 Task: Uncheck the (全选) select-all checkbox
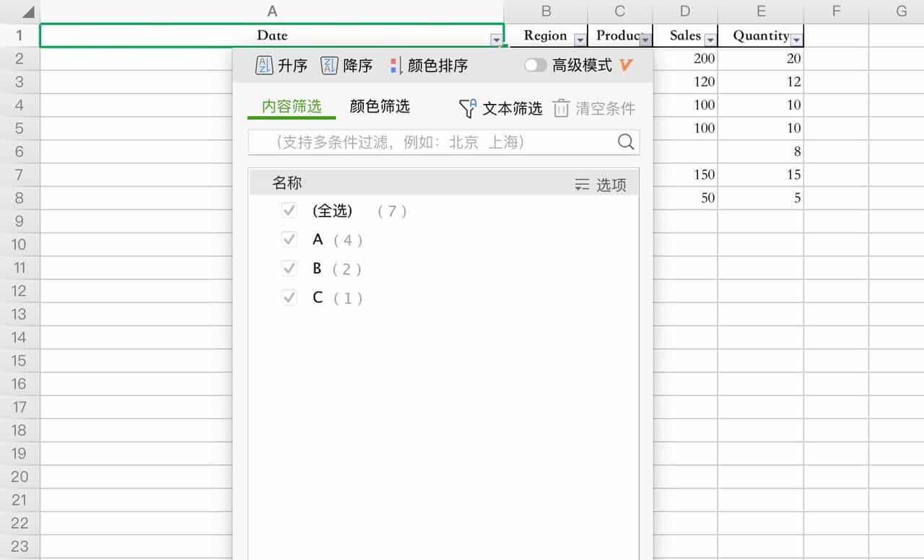click(289, 210)
